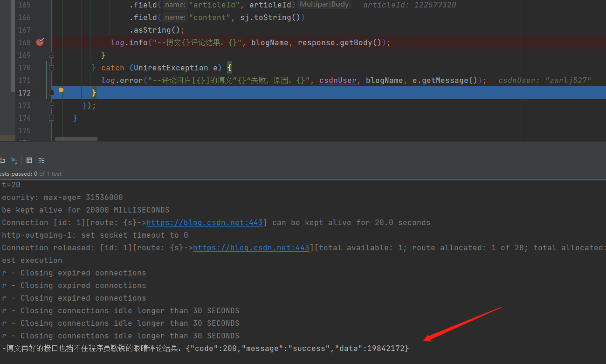Click the console line 'security: max-age= 31536000'
The image size is (606, 364).
click(62, 198)
